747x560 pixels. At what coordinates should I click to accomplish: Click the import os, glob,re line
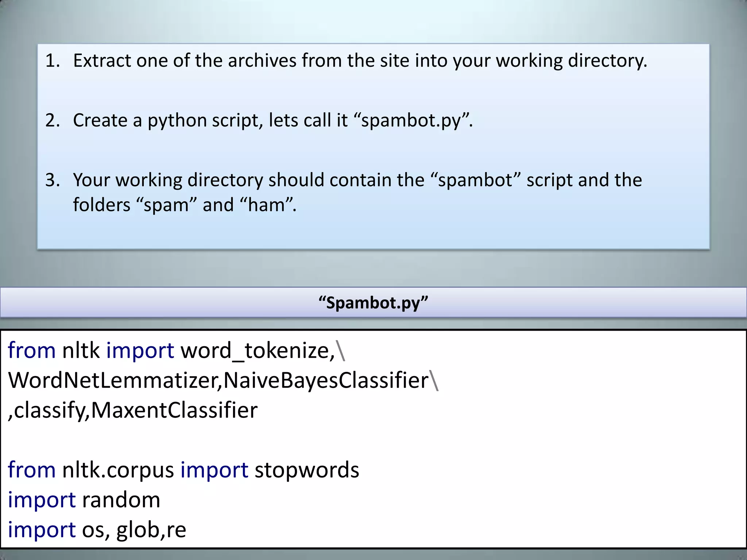click(x=97, y=530)
